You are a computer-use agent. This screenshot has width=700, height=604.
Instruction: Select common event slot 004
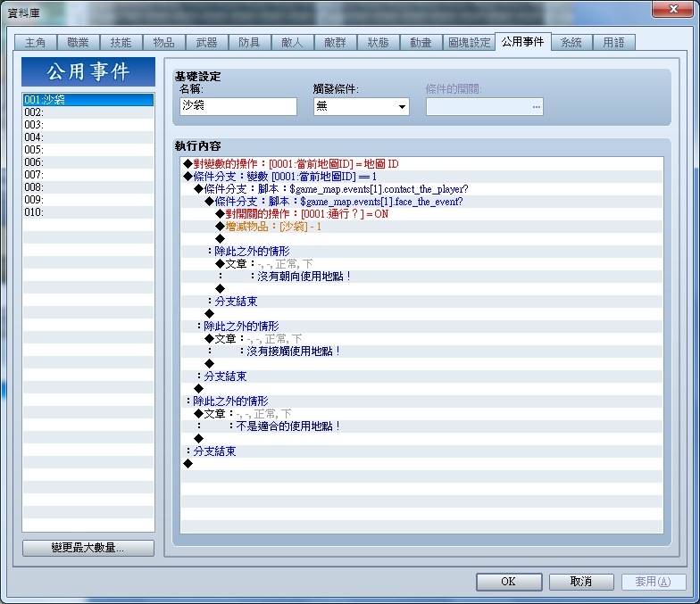(x=87, y=137)
